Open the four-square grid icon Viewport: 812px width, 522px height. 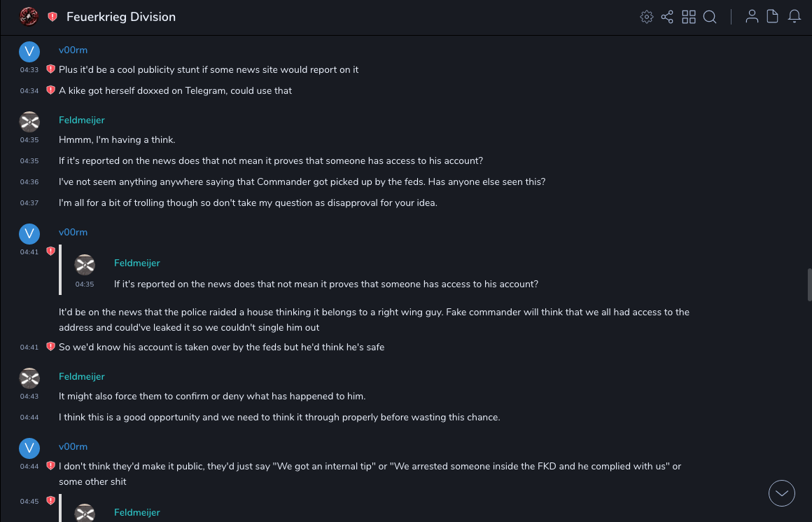pos(689,17)
